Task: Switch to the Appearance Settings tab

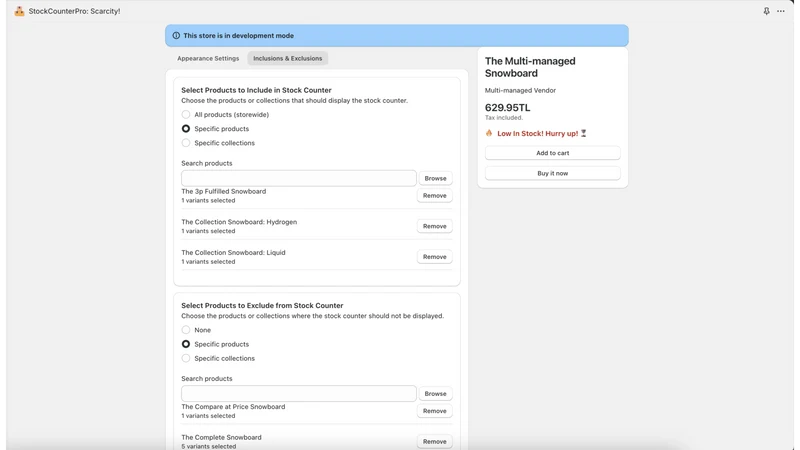Action: point(208,58)
